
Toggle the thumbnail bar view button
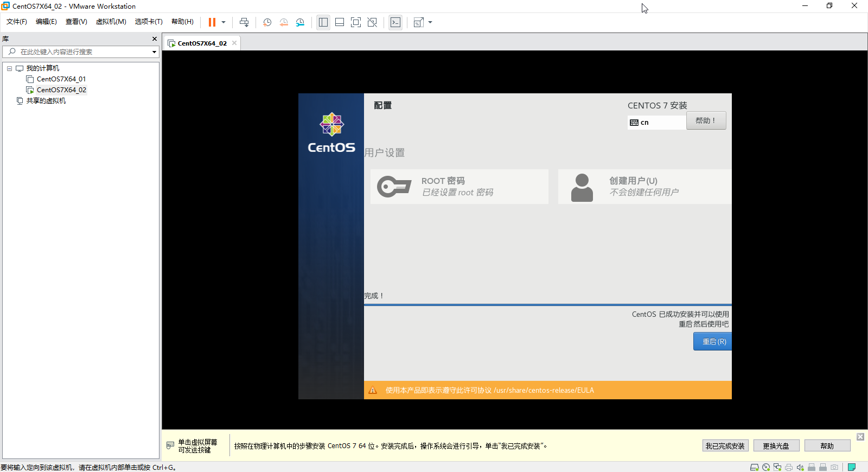[x=340, y=22]
